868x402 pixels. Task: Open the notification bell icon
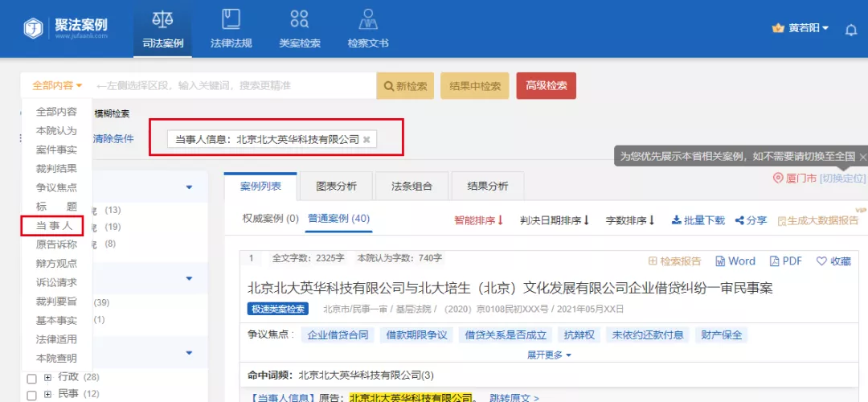(x=851, y=30)
